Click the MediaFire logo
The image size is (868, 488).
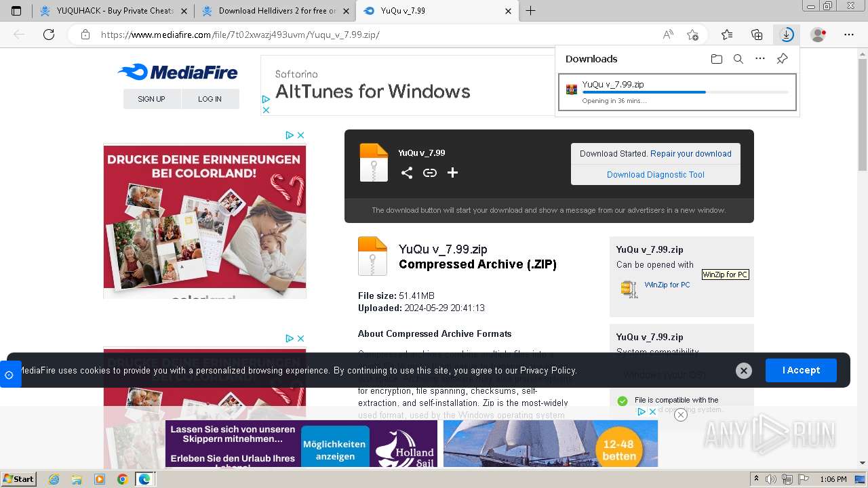[178, 72]
